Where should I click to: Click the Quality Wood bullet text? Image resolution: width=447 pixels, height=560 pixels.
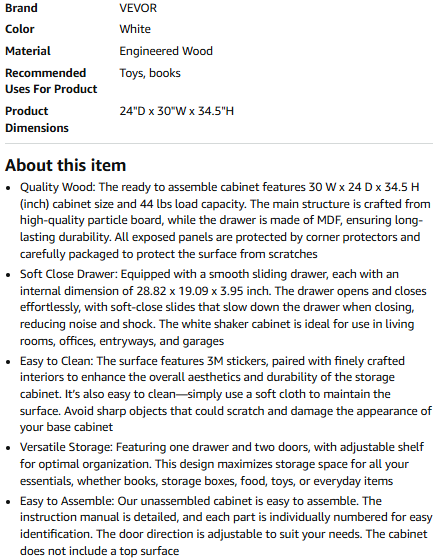coord(226,220)
